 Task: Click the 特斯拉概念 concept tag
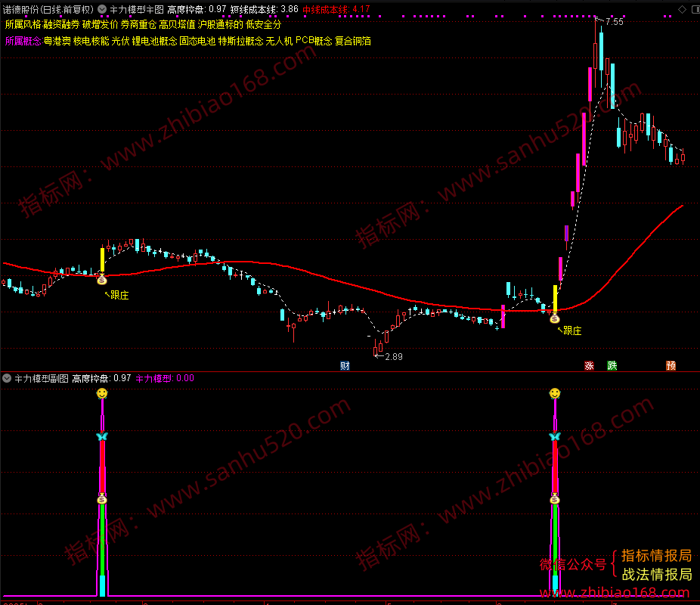coord(240,41)
